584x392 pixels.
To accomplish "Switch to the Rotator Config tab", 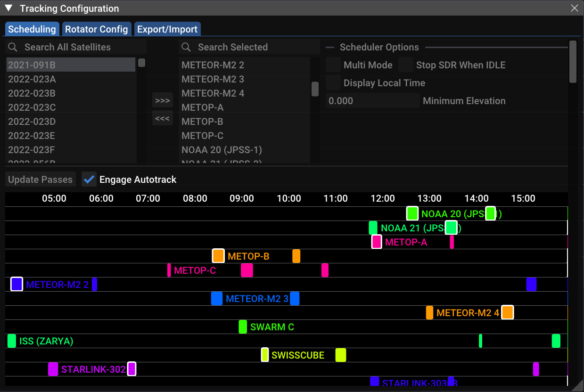I will pos(96,29).
